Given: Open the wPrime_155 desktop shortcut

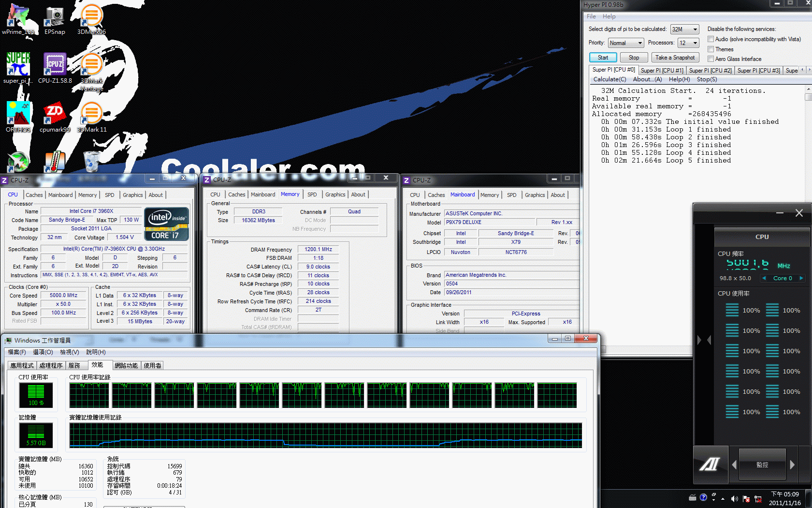Looking at the screenshot, I should (18, 19).
